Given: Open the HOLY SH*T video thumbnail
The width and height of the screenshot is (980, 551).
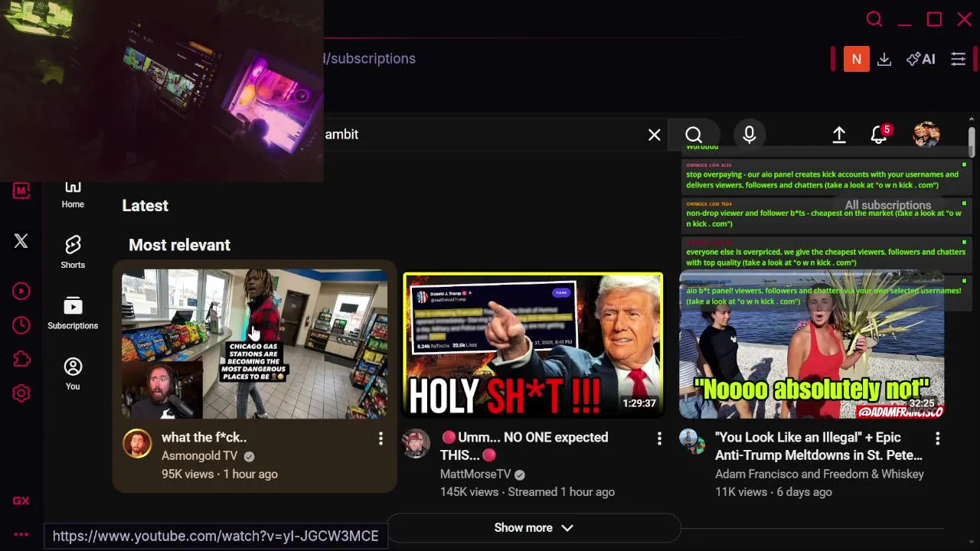Looking at the screenshot, I should pyautogui.click(x=533, y=345).
